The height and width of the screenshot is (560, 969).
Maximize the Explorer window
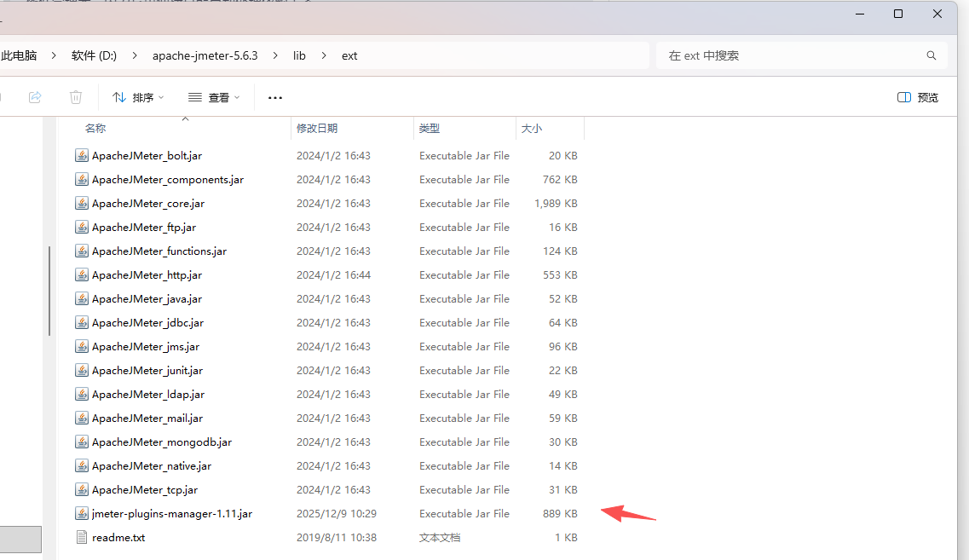[898, 14]
